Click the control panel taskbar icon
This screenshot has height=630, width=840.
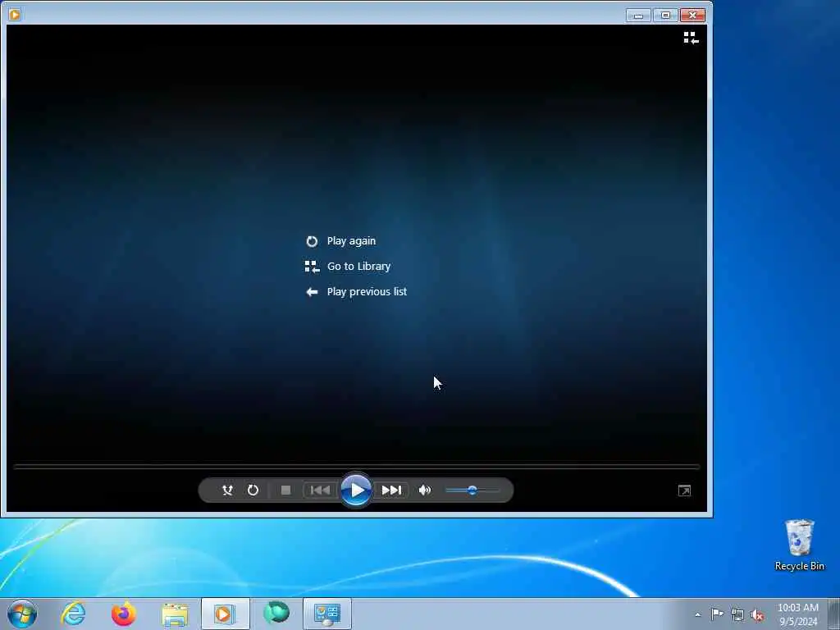click(327, 614)
